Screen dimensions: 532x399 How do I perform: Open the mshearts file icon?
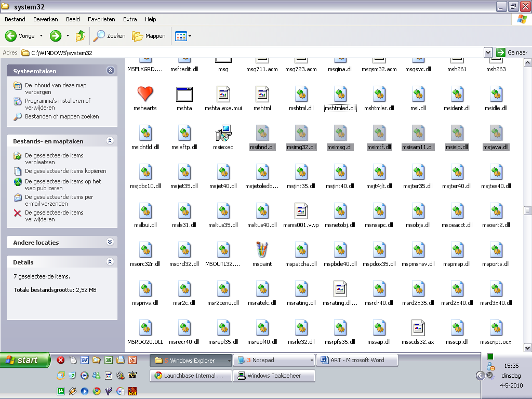(145, 95)
